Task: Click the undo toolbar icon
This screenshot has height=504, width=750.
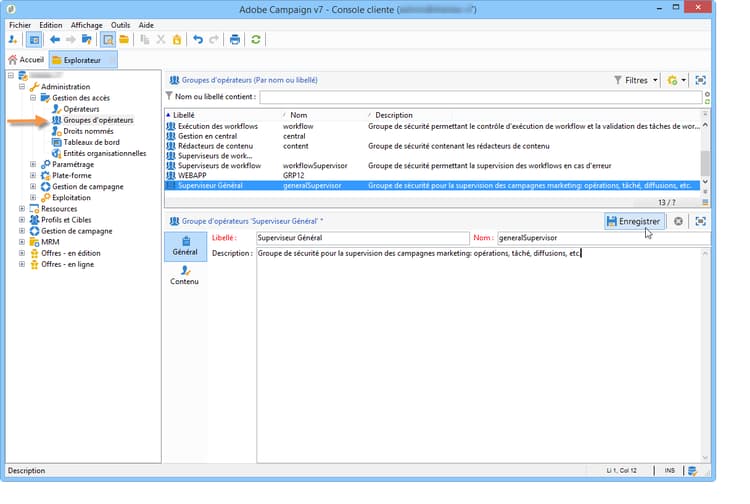Action: click(198, 40)
